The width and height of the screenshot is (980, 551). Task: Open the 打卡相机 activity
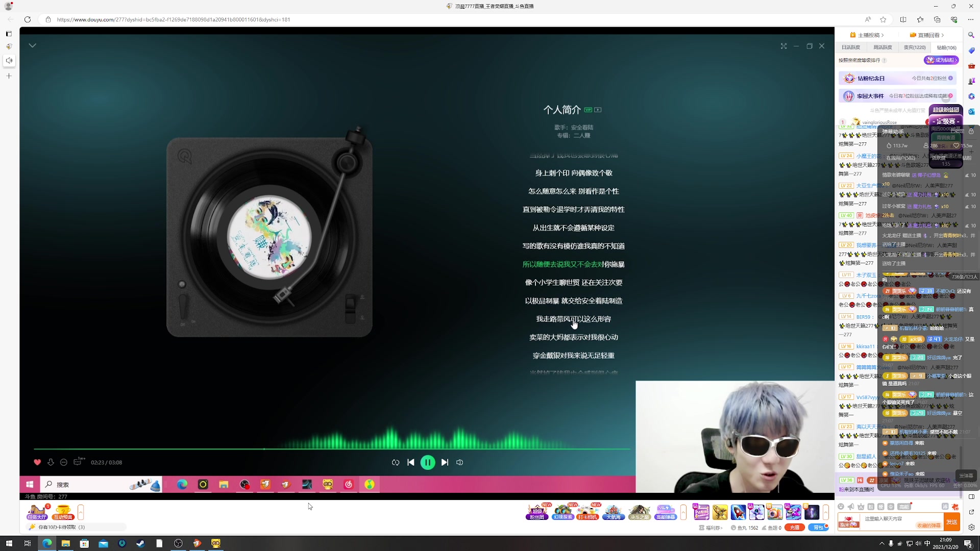pos(588,512)
